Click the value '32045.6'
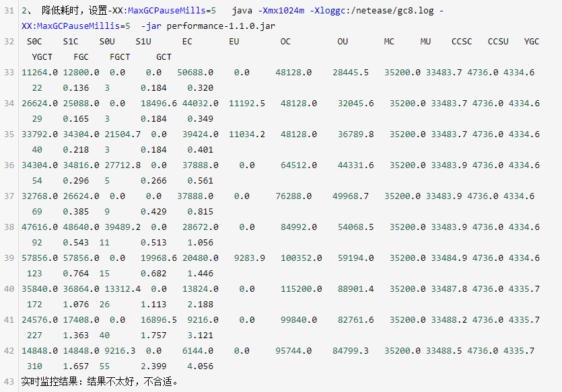The height and width of the screenshot is (392, 562). [x=355, y=104]
